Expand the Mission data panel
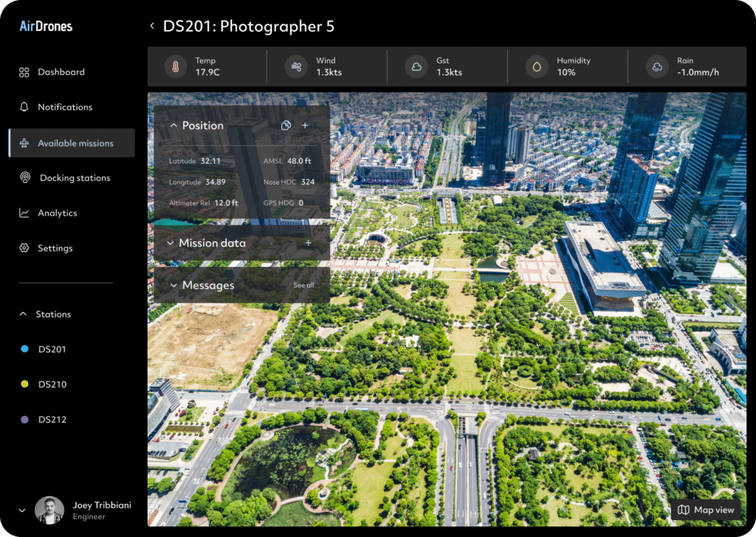 [171, 243]
